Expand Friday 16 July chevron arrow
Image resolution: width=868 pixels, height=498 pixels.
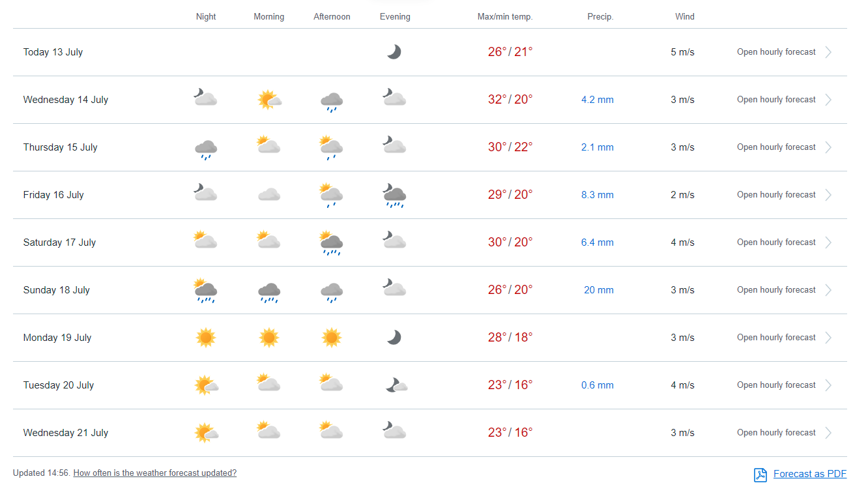[828, 195]
